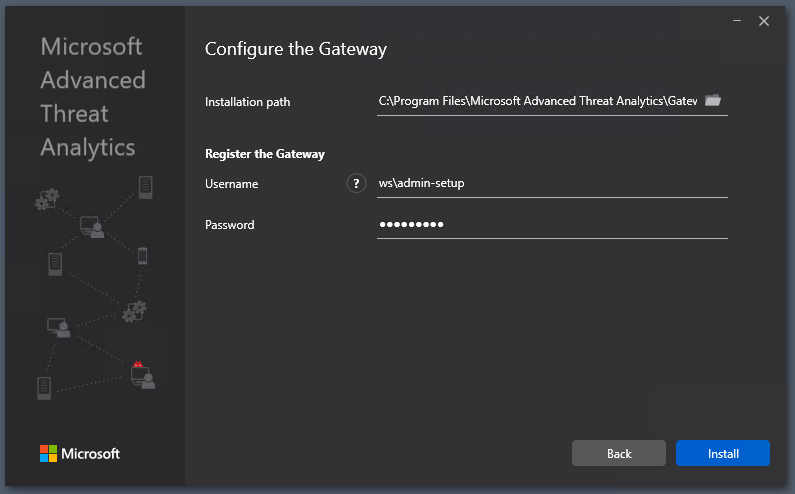
Task: Click the 'Configure the Gateway' heading
Action: coord(296,49)
